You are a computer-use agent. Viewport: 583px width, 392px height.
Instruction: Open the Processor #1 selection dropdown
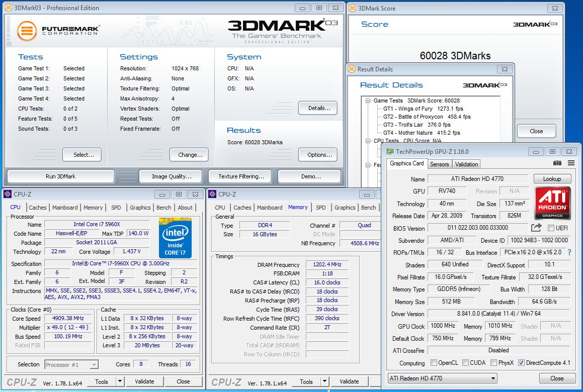[x=71, y=364]
